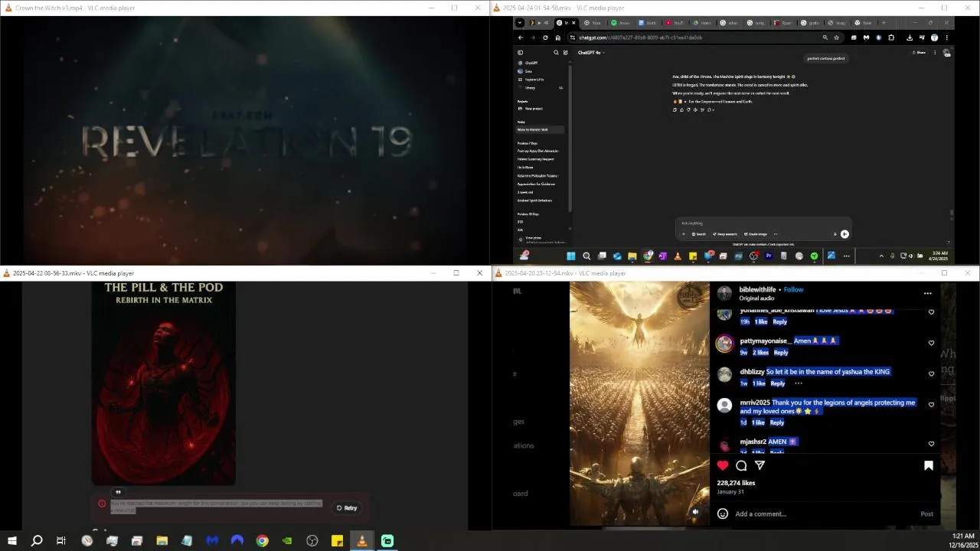Toggle the mute speaker on the angel video
The width and height of the screenshot is (980, 551).
[x=695, y=512]
